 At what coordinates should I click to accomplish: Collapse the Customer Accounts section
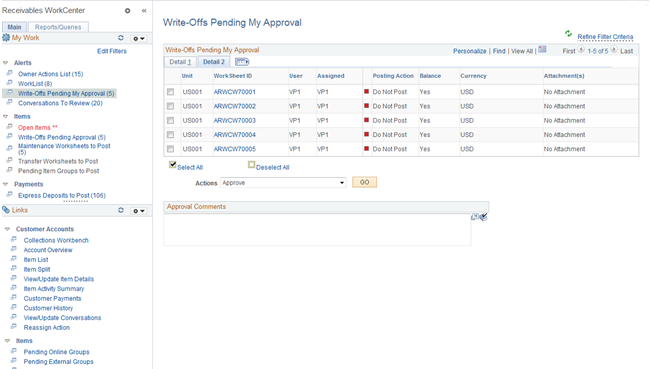pyautogui.click(x=7, y=229)
